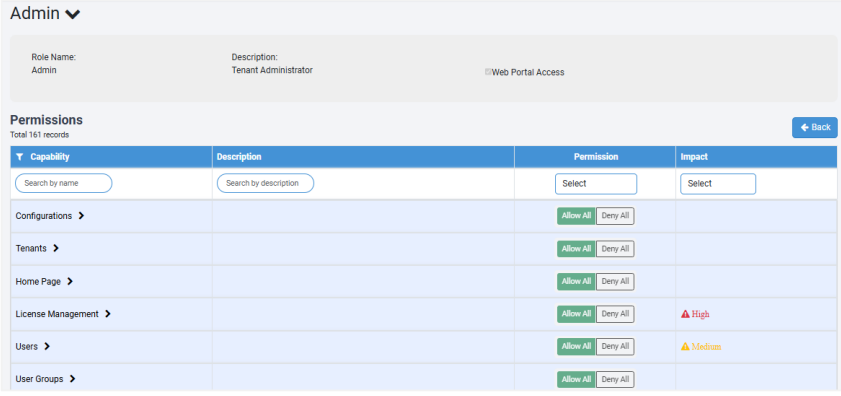Click the Role Name label
This screenshot has height=396, width=841.
coord(54,57)
